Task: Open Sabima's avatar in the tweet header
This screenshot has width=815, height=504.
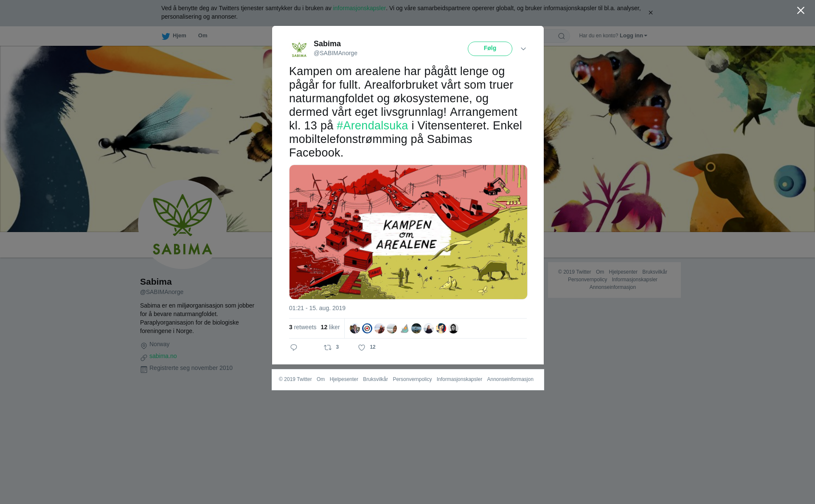Action: [299, 49]
